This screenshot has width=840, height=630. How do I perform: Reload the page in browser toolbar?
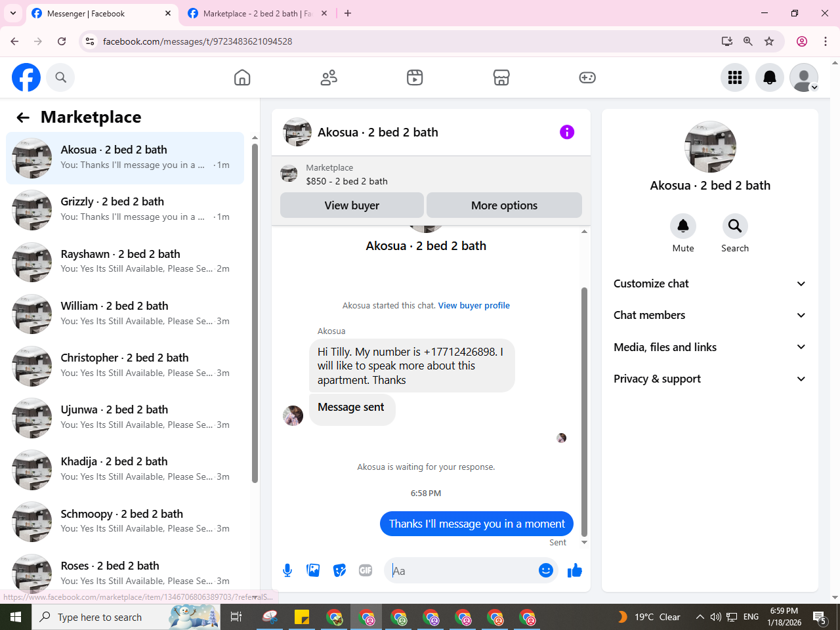[62, 41]
